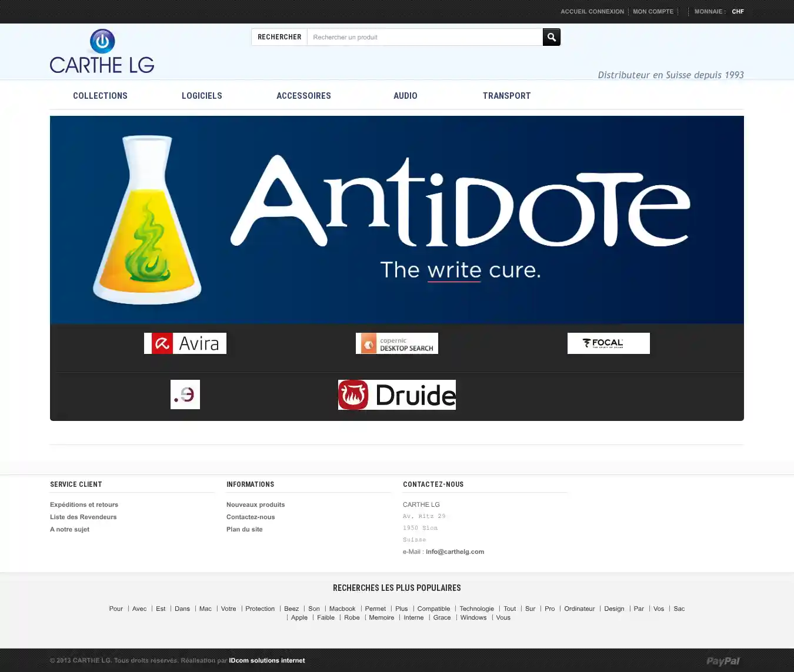Click the small dot-e brand logo
794x672 pixels.
[x=185, y=394]
